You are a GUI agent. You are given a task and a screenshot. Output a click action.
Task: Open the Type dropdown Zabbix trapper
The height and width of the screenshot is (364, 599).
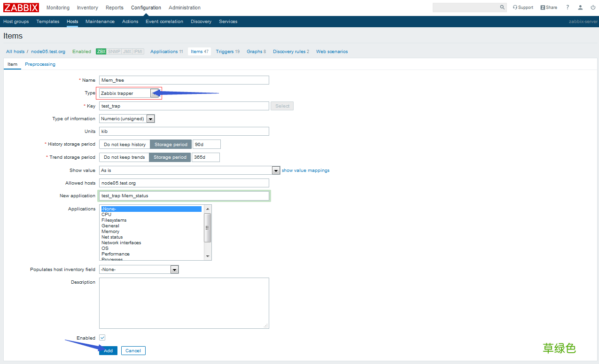[129, 93]
